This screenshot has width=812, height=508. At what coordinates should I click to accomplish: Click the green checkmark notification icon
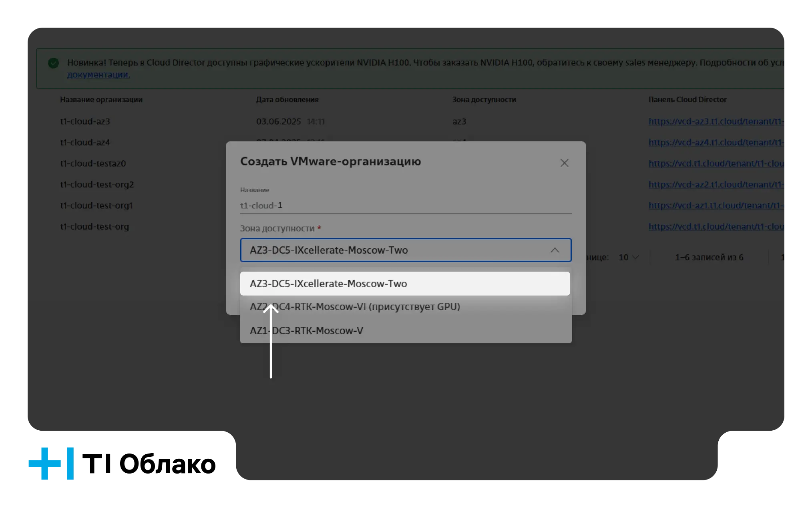click(x=53, y=63)
